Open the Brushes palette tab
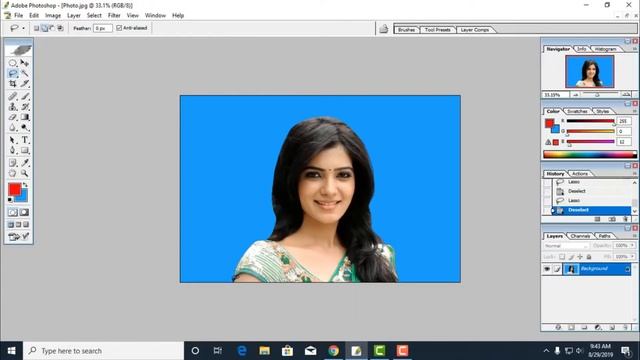This screenshot has width=640, height=360. point(407,30)
